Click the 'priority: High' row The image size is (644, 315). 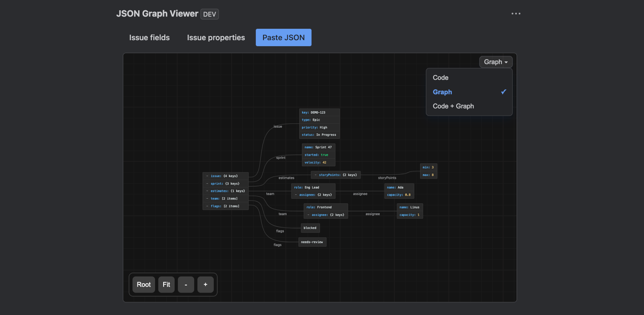[320, 127]
